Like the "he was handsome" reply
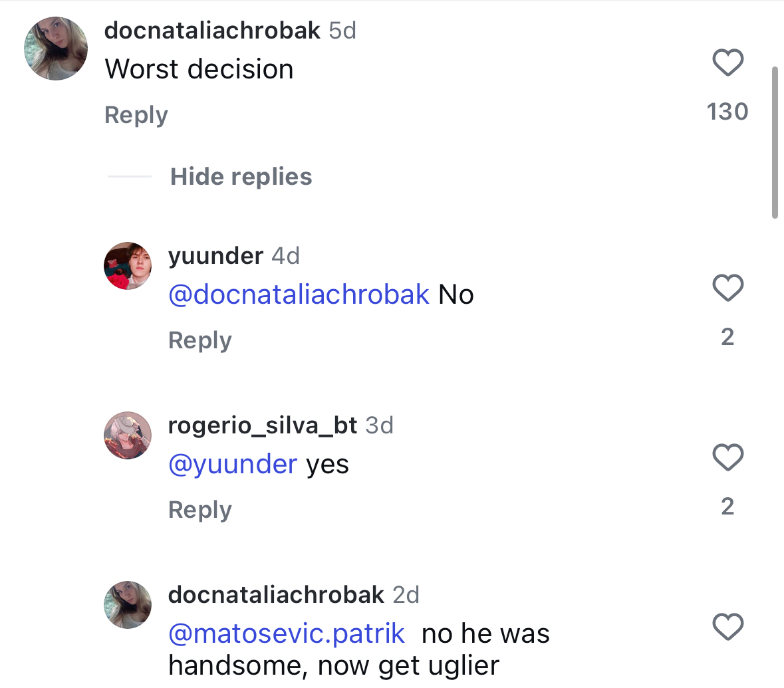Viewport: 784px width, 688px height. point(727,628)
